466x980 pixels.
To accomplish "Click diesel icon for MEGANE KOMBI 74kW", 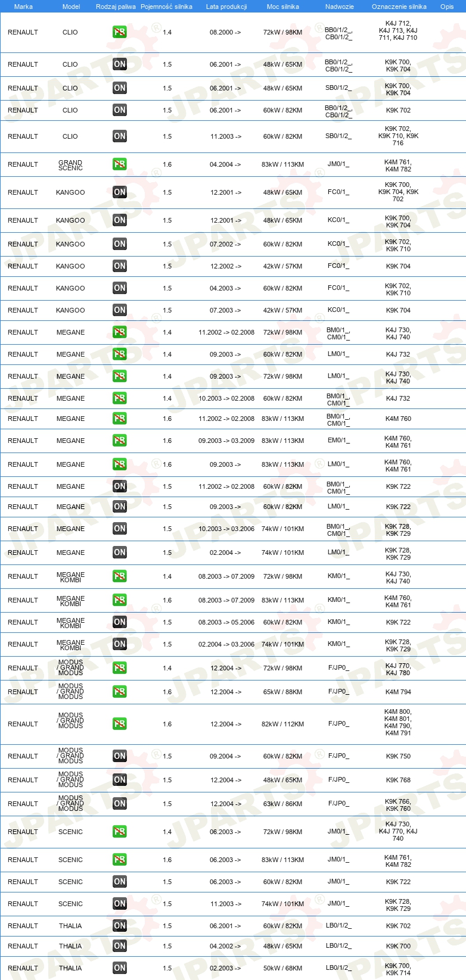I will coord(120,644).
